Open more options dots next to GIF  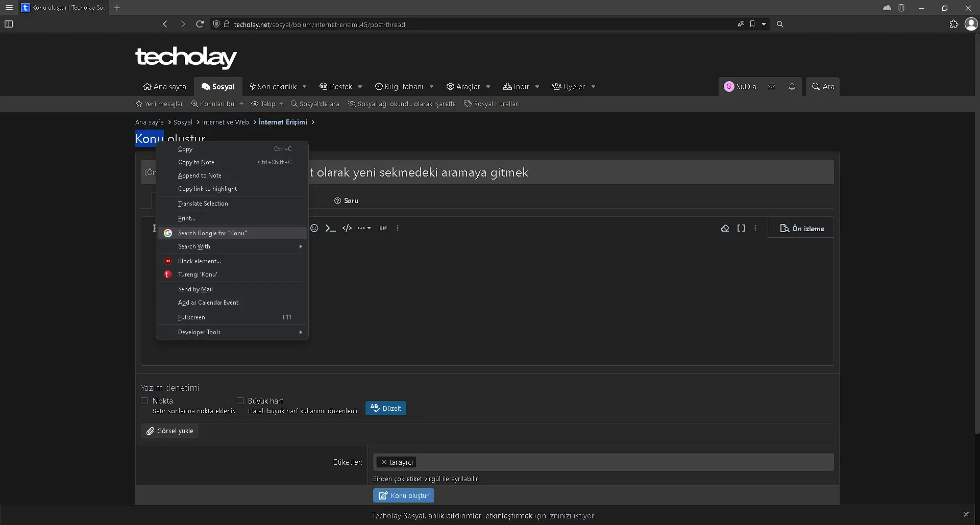tap(398, 228)
